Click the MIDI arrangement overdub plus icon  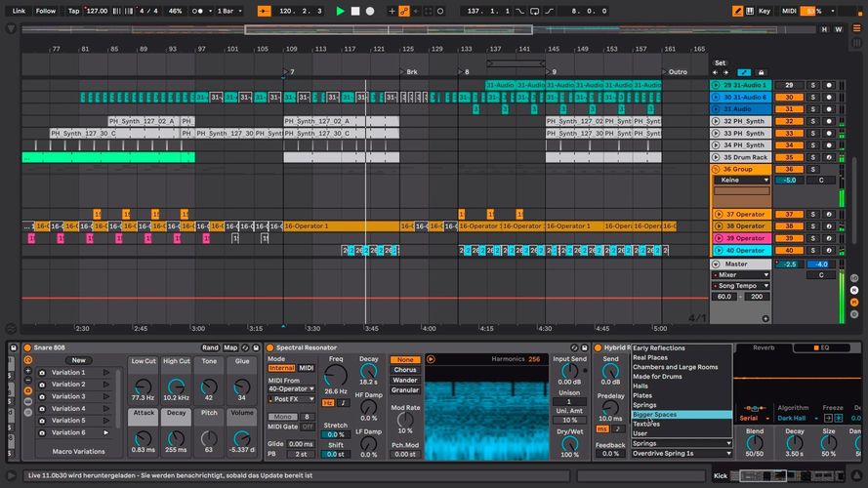[392, 11]
